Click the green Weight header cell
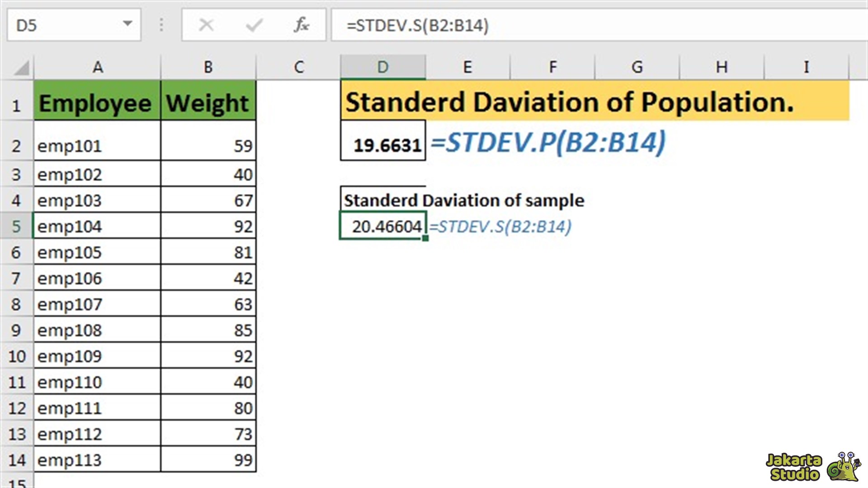This screenshot has width=868, height=488. point(208,103)
